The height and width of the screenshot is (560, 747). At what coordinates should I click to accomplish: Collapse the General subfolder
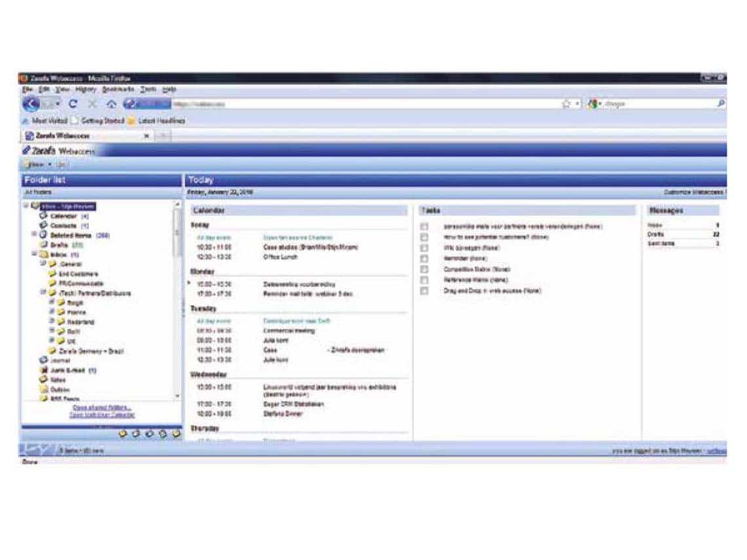tap(43, 263)
